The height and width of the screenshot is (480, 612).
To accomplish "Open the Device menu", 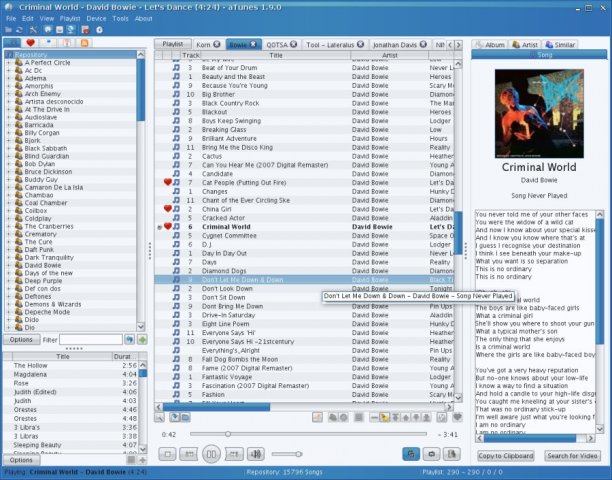I will click(96, 18).
